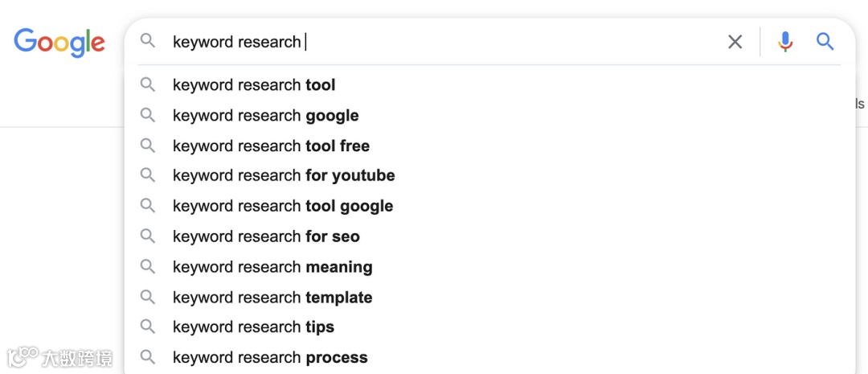
Task: Click magnifier icon beside "keyword research tips"
Action: (x=147, y=327)
